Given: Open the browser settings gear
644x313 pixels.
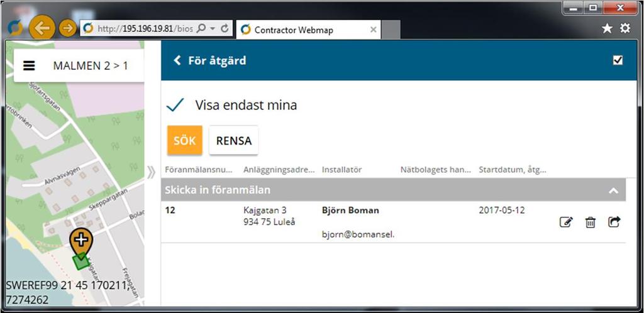Looking at the screenshot, I should click(x=625, y=28).
